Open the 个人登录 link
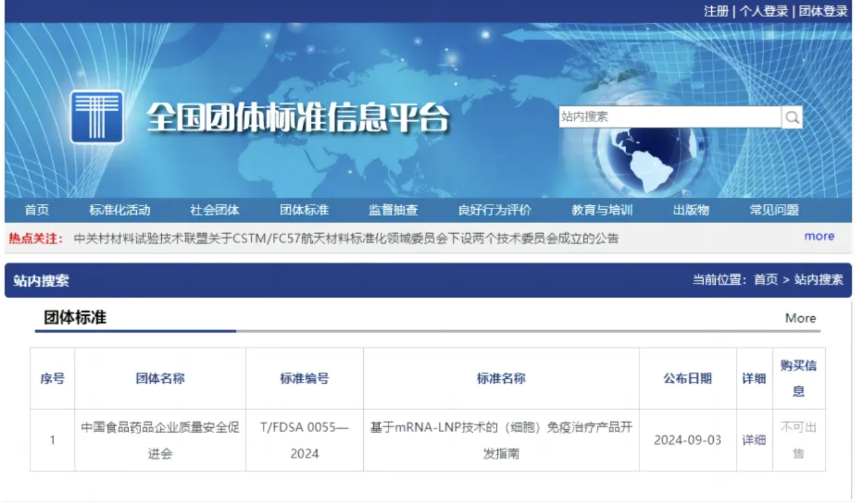 click(764, 11)
